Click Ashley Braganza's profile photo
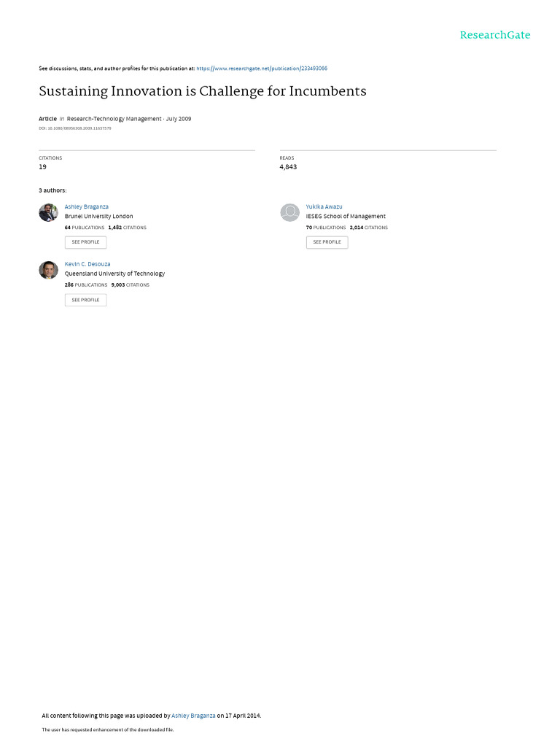Viewport: 560px width, 747px height. click(49, 212)
